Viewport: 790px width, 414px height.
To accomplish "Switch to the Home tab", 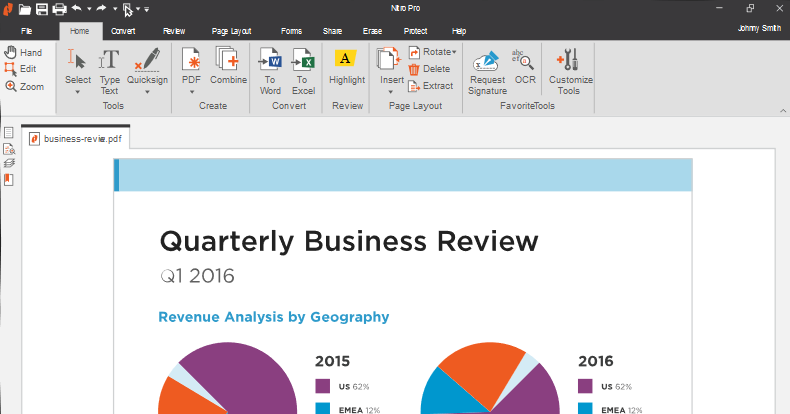I will (x=80, y=31).
